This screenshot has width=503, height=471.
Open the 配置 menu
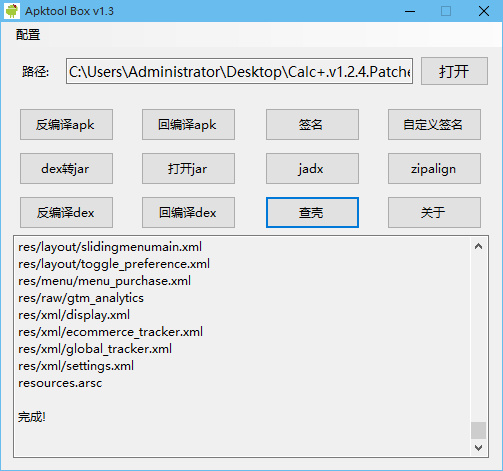coord(28,35)
